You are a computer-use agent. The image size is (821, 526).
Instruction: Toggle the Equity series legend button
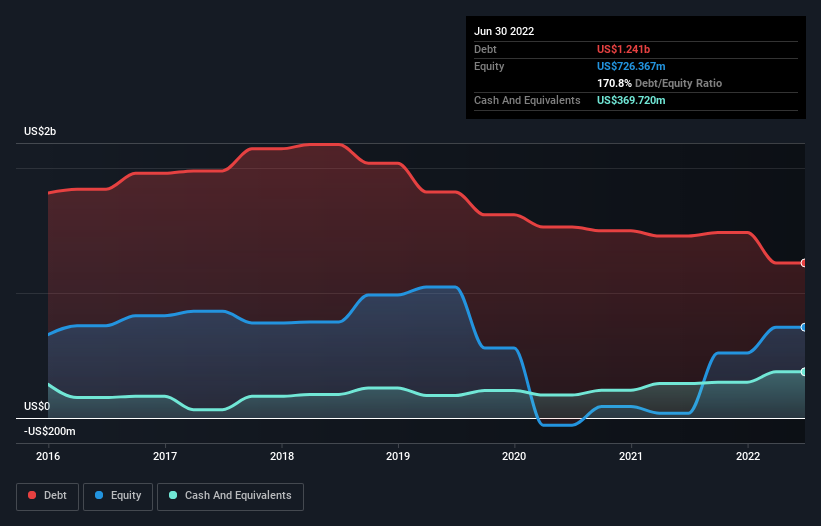coord(118,496)
